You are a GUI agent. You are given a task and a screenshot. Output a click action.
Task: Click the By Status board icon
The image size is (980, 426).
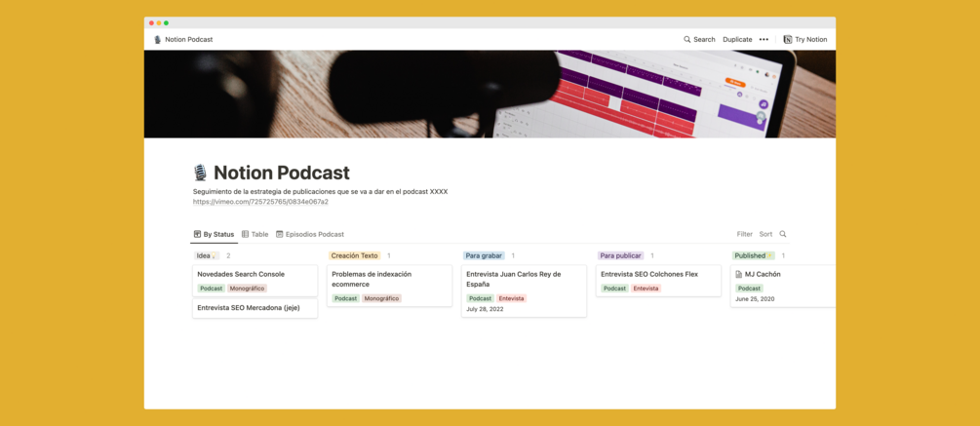198,234
